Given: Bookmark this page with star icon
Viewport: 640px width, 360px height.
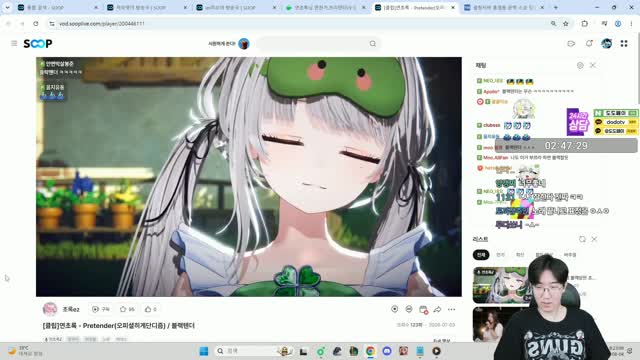Looking at the screenshot, I should [x=566, y=24].
